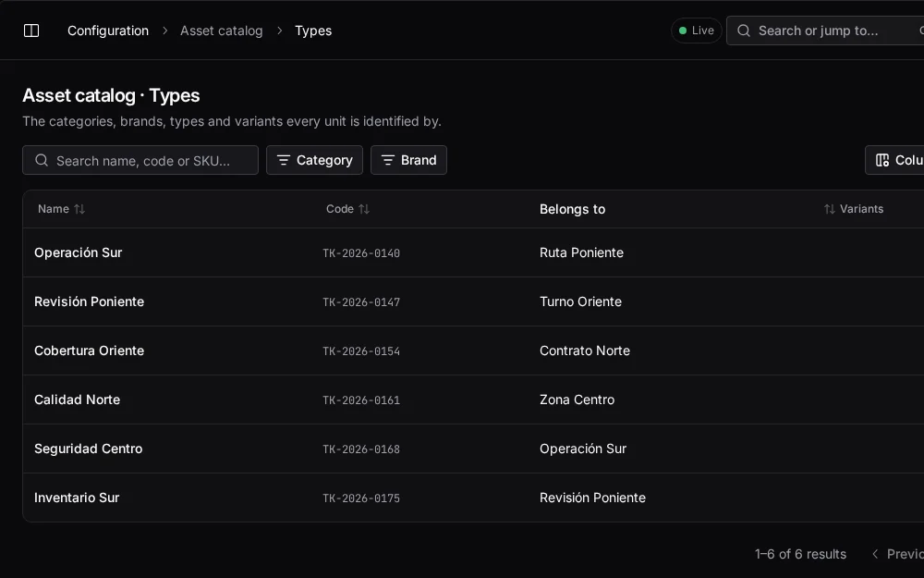Click Operación Sur in Belongs to column
Viewport: 924px width, 578px height.
583,449
